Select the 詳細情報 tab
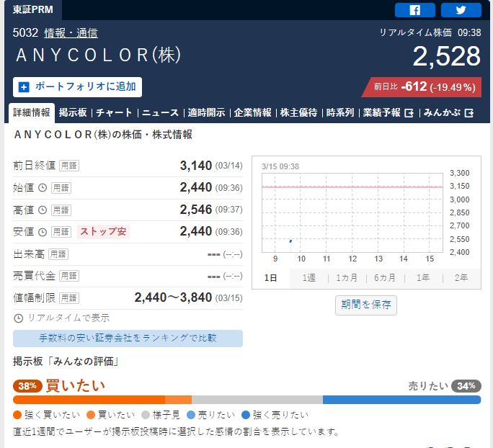 coord(32,112)
